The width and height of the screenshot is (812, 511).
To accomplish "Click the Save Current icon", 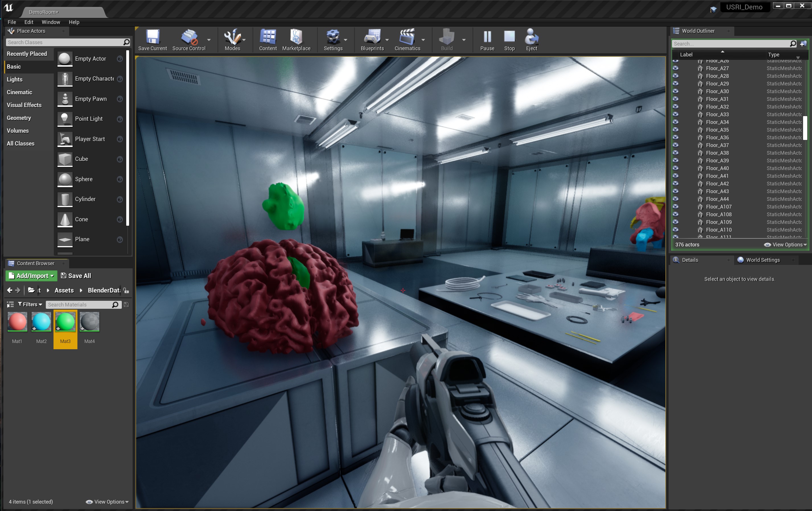I will pos(153,37).
